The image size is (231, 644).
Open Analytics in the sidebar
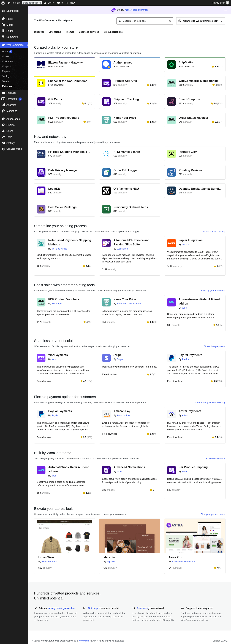[11, 105]
